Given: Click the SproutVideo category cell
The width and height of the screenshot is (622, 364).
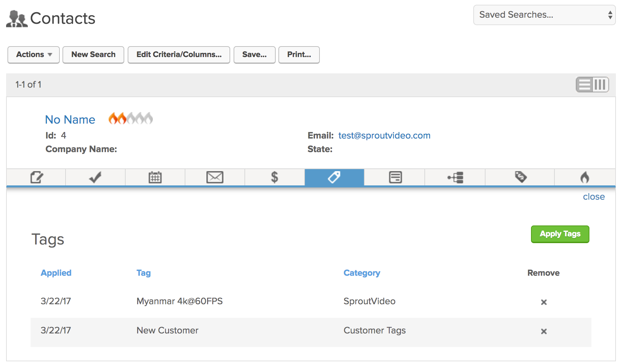Looking at the screenshot, I should [369, 301].
